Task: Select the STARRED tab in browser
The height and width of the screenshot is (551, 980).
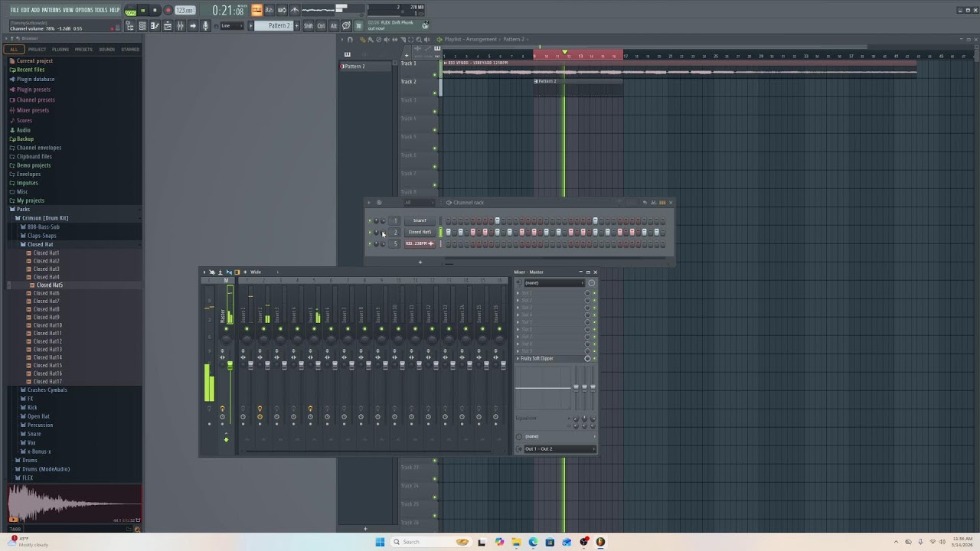Action: 130,49
